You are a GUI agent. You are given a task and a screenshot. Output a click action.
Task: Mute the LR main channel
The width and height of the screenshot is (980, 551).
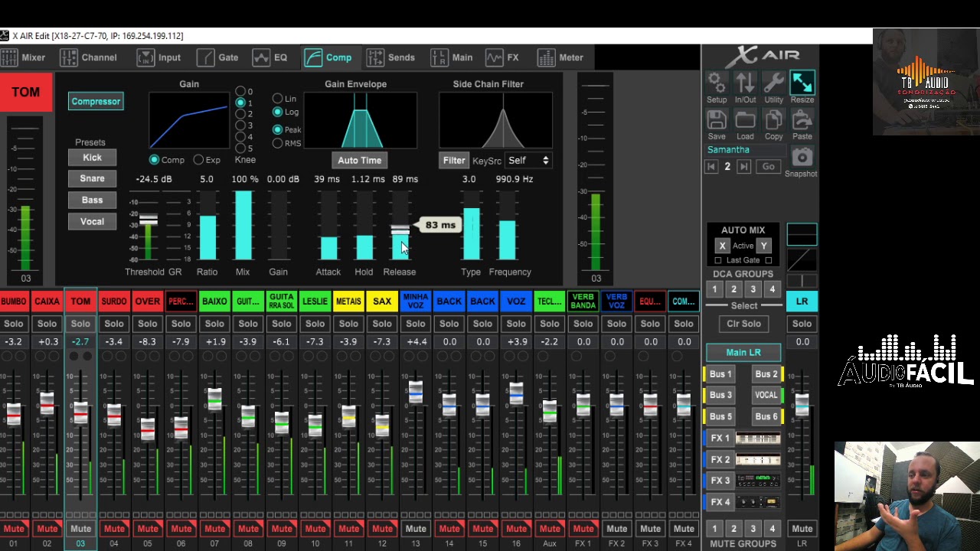pos(802,529)
